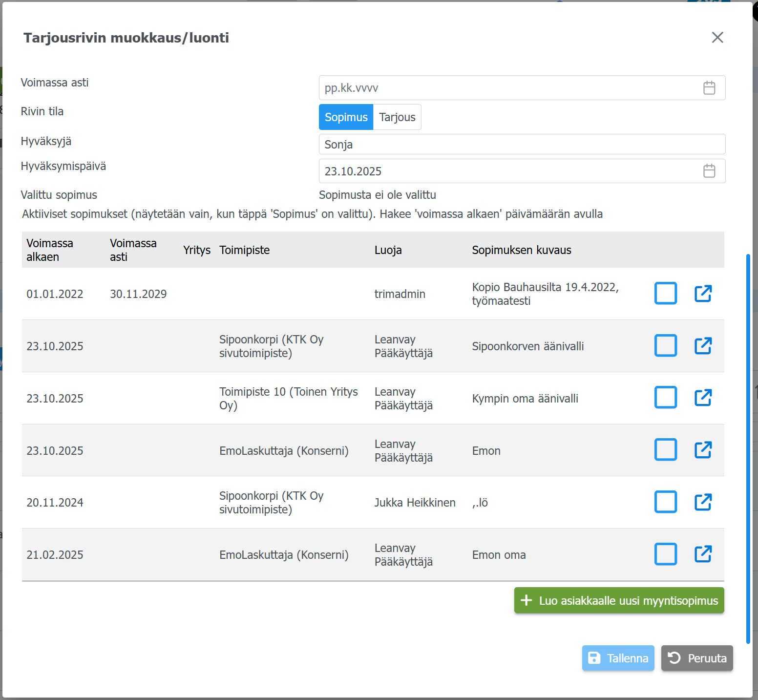Open calendar picker for Hyväksymispäivä
Viewport: 758px width, 700px height.
[x=709, y=171]
